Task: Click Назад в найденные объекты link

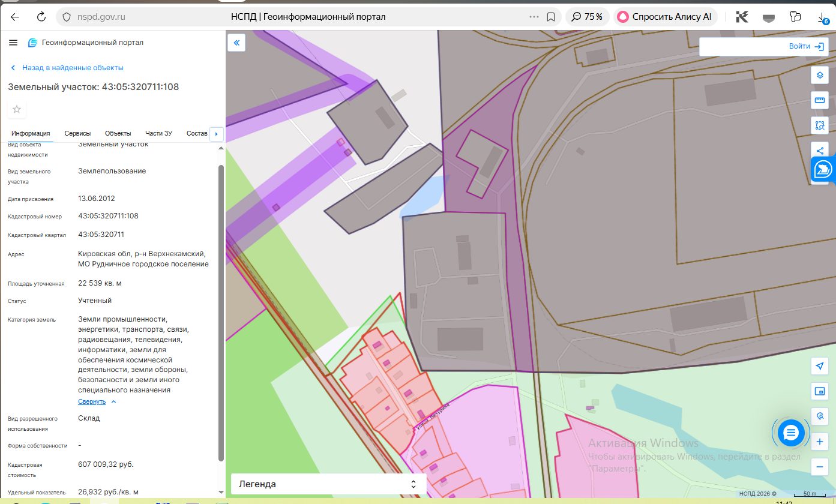Action: [x=67, y=68]
